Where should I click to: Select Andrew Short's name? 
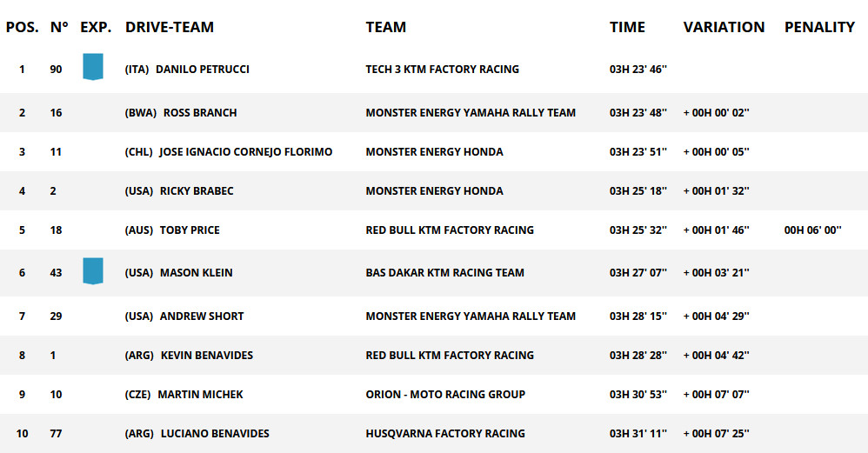point(202,316)
